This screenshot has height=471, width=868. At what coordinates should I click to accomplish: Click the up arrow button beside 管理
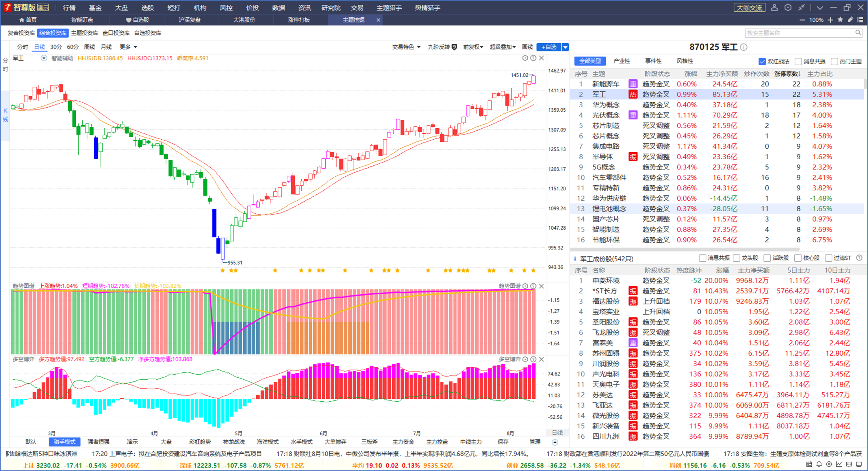pyautogui.click(x=555, y=442)
